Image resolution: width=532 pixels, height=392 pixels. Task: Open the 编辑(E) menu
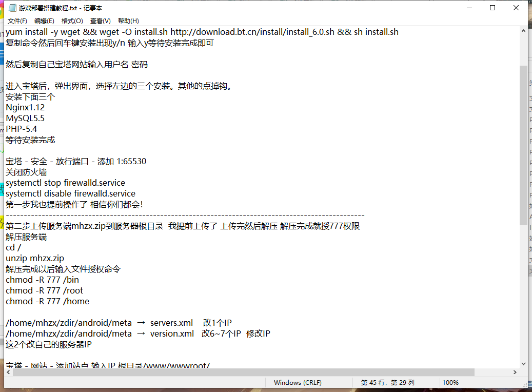(44, 21)
